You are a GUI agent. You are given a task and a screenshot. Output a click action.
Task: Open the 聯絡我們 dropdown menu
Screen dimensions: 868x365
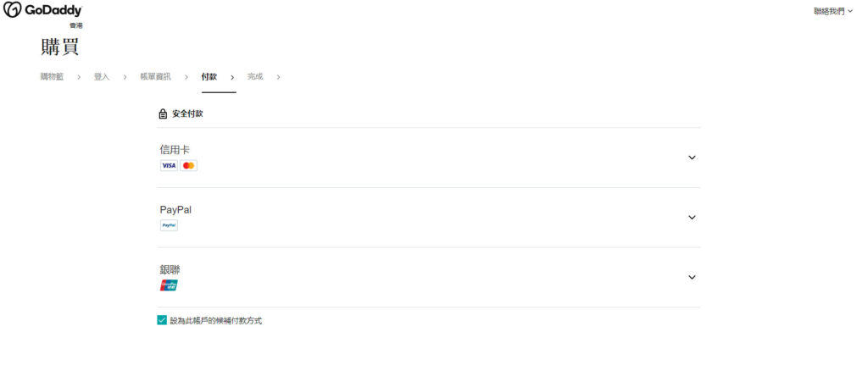[833, 11]
